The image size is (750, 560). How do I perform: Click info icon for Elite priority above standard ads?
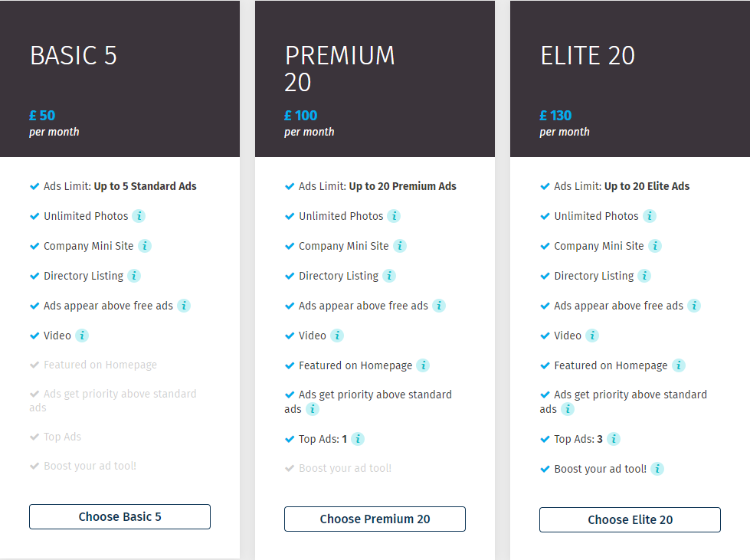568,409
